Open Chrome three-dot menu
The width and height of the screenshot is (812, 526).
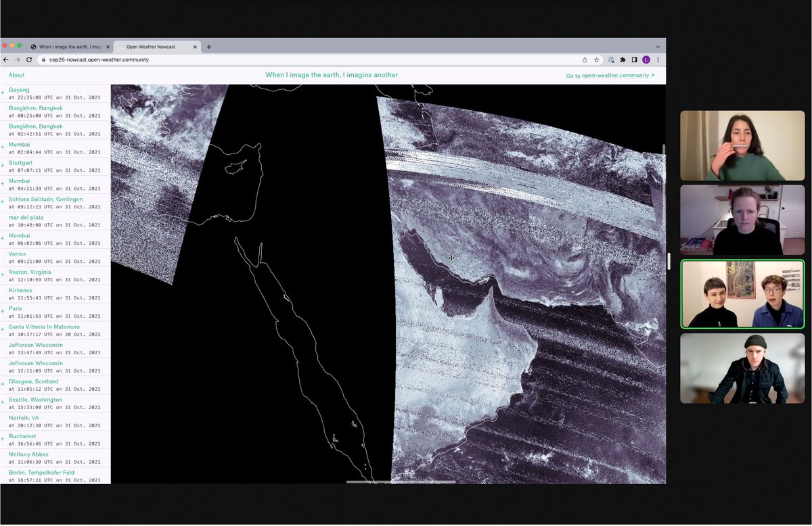pos(658,59)
